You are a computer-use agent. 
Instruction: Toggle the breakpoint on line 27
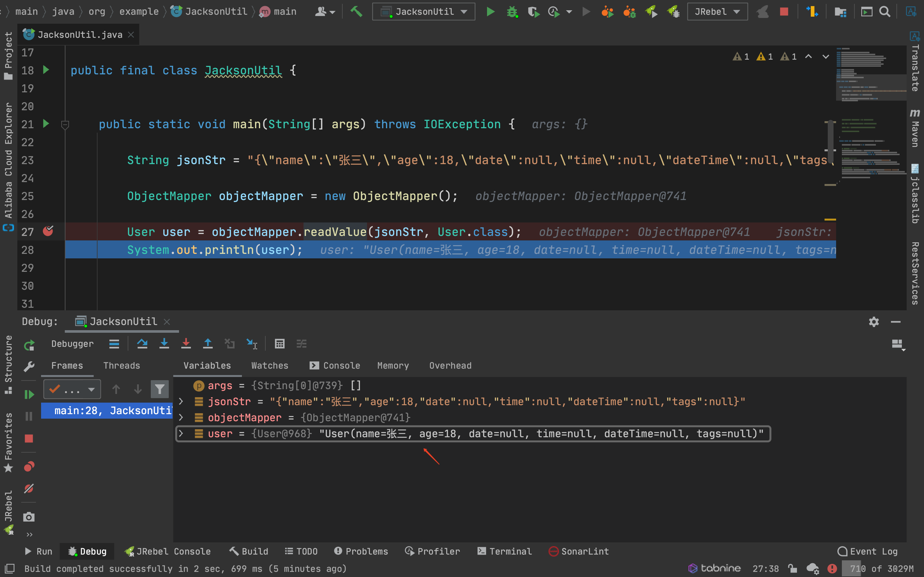[x=48, y=231]
